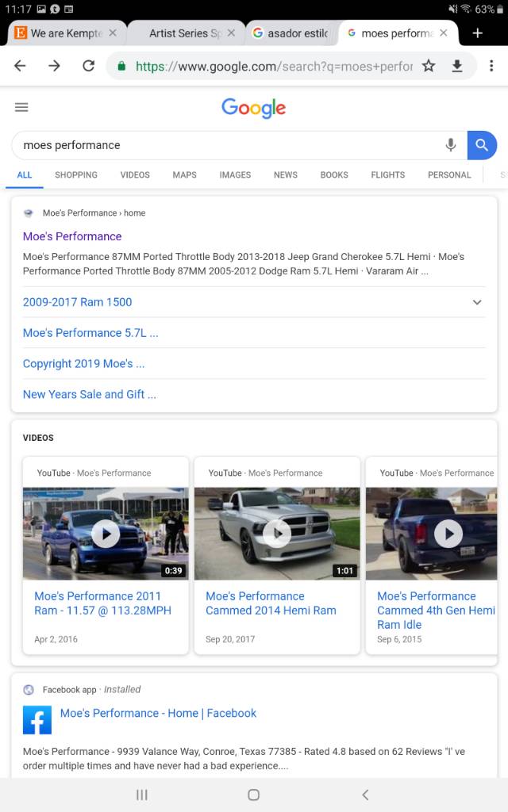Image resolution: width=508 pixels, height=812 pixels.
Task: Click the blue search magnifier button
Action: click(x=482, y=145)
